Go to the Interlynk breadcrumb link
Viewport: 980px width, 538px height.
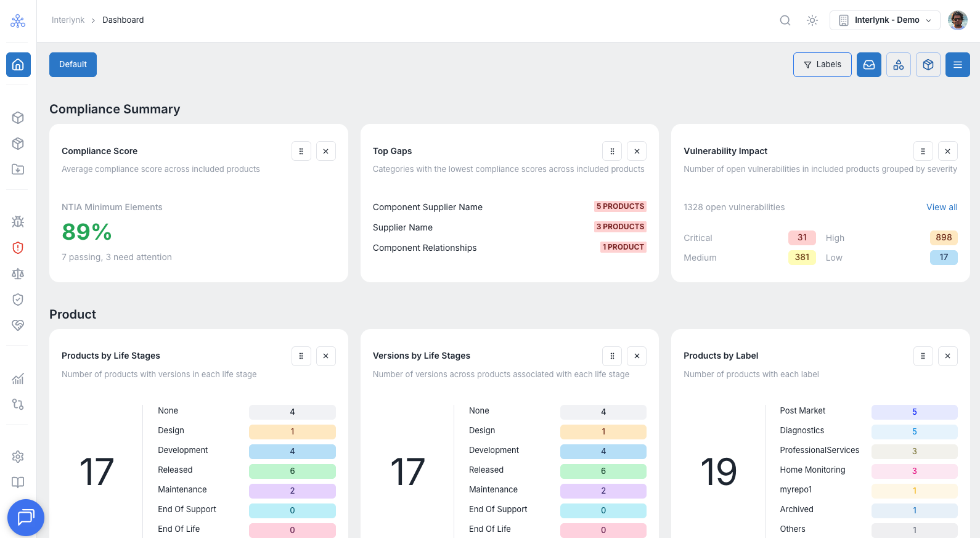pos(68,20)
